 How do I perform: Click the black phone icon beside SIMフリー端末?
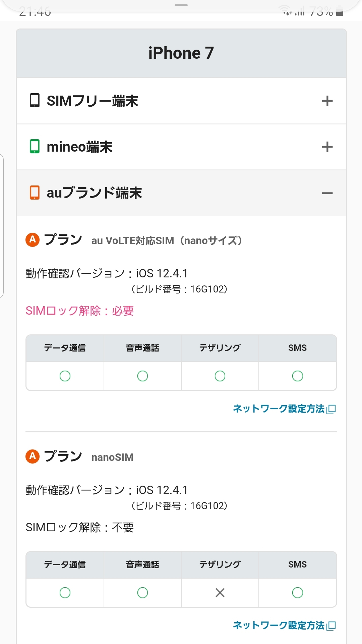tap(35, 101)
